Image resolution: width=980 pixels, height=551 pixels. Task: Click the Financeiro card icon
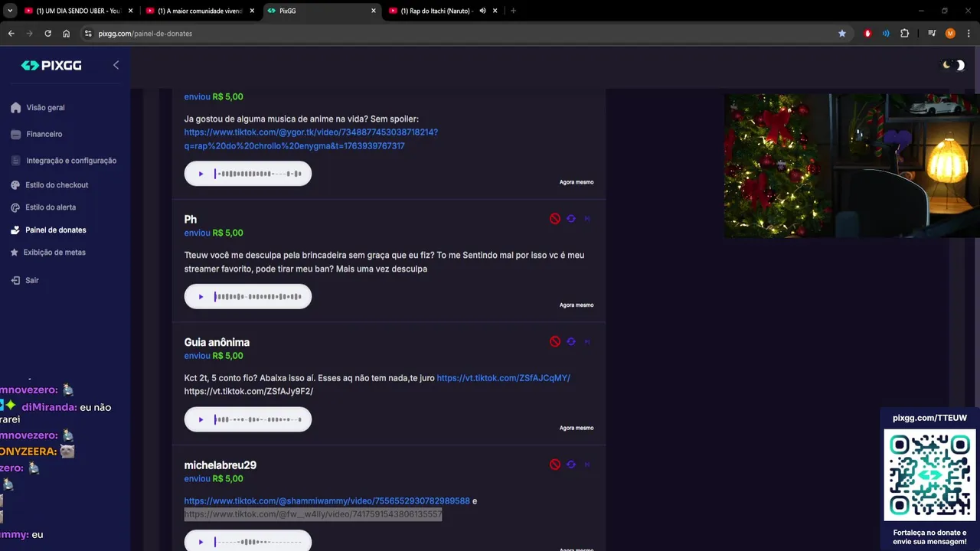pos(15,134)
